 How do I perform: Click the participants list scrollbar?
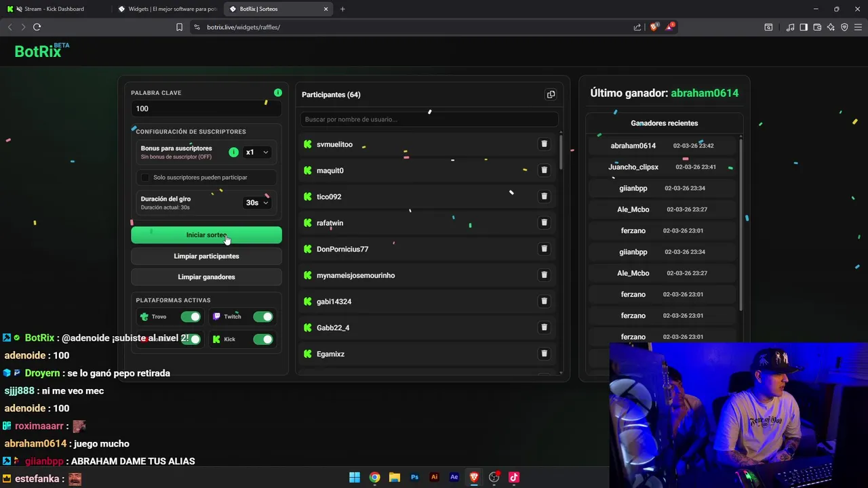coord(561,152)
